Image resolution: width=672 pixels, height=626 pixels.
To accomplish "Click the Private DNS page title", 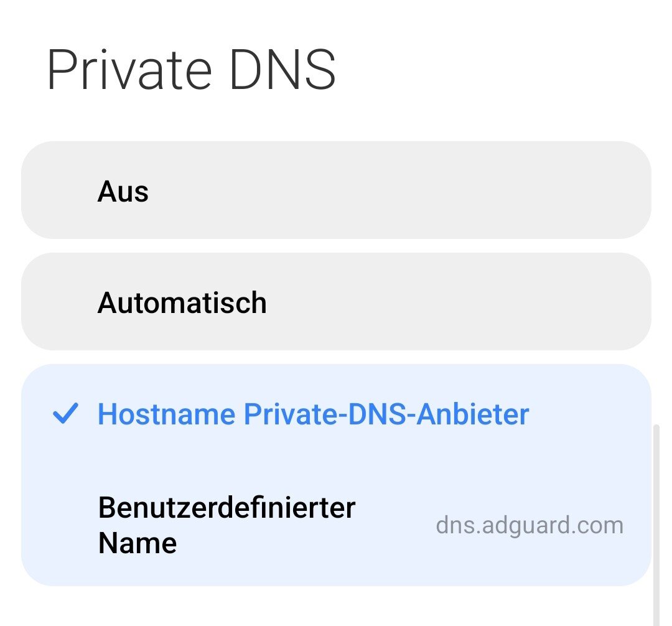I will click(191, 70).
